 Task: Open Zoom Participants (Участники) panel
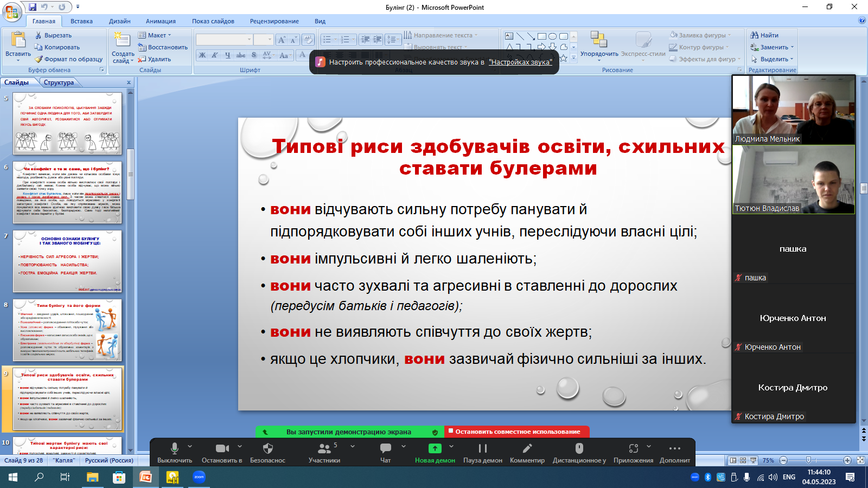324,452
